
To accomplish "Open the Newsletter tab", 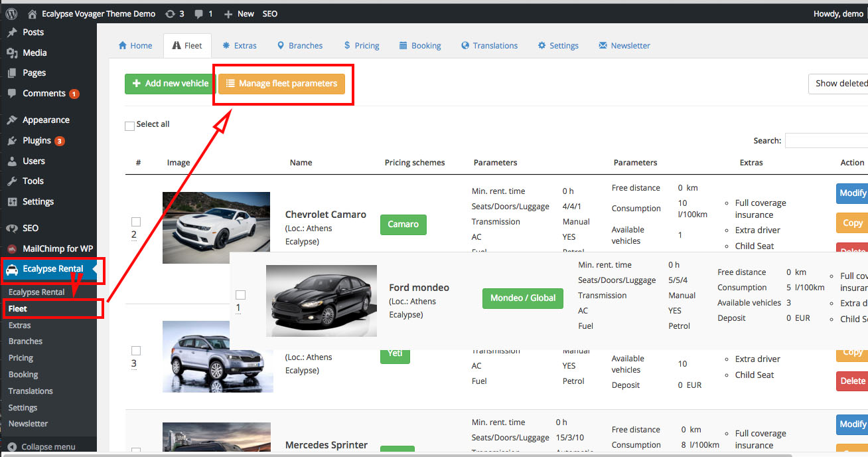I will [624, 46].
